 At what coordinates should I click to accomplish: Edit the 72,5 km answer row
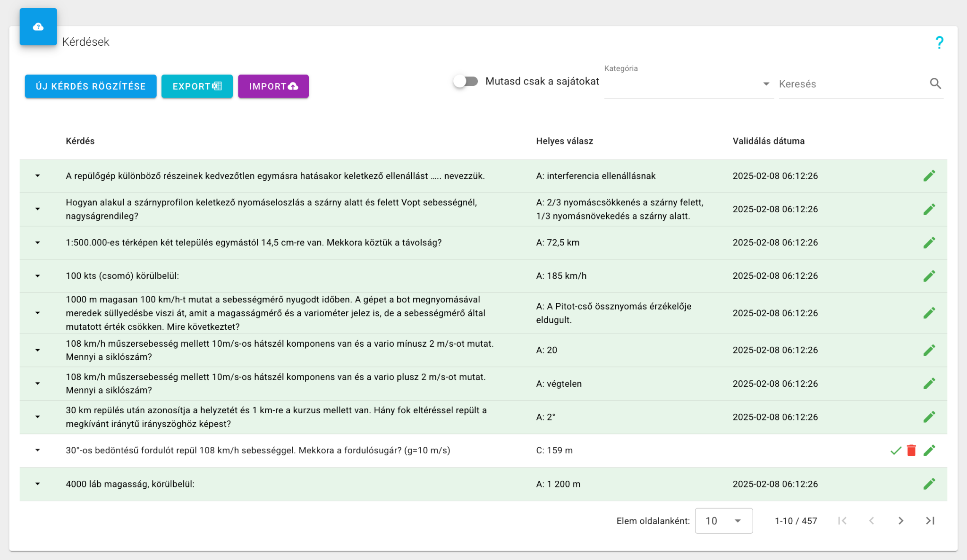click(929, 242)
